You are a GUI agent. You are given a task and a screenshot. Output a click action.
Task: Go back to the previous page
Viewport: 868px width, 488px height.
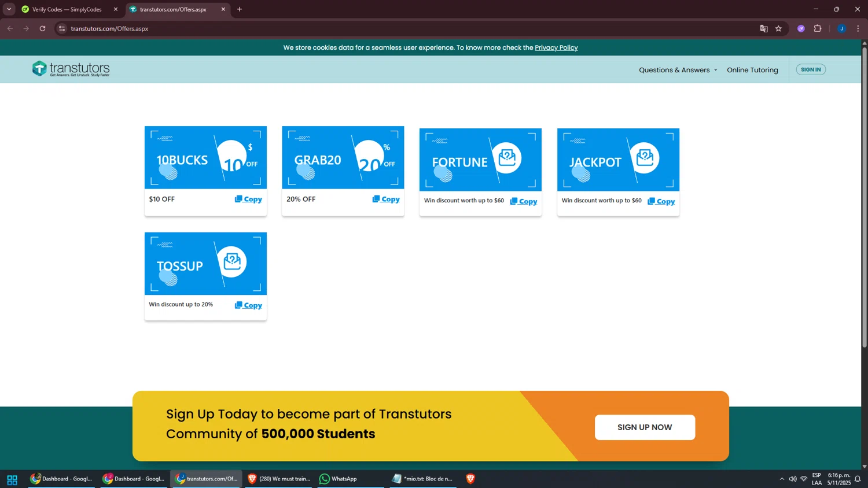10,28
